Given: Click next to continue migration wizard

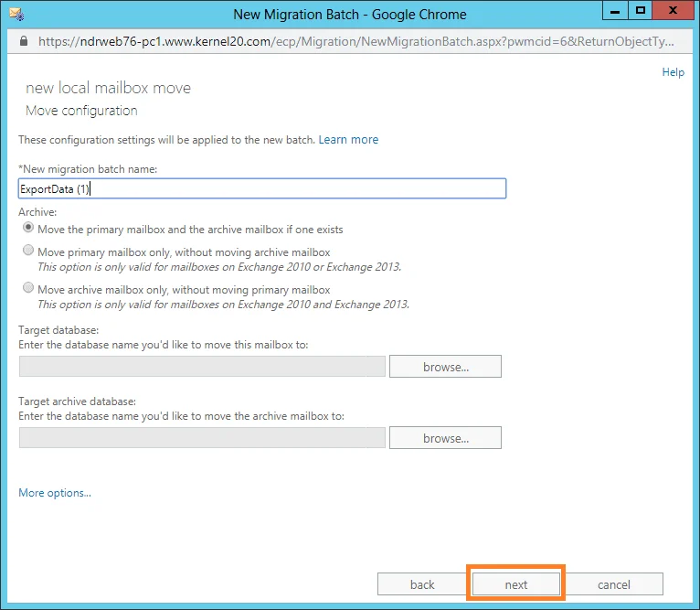Looking at the screenshot, I should [516, 584].
